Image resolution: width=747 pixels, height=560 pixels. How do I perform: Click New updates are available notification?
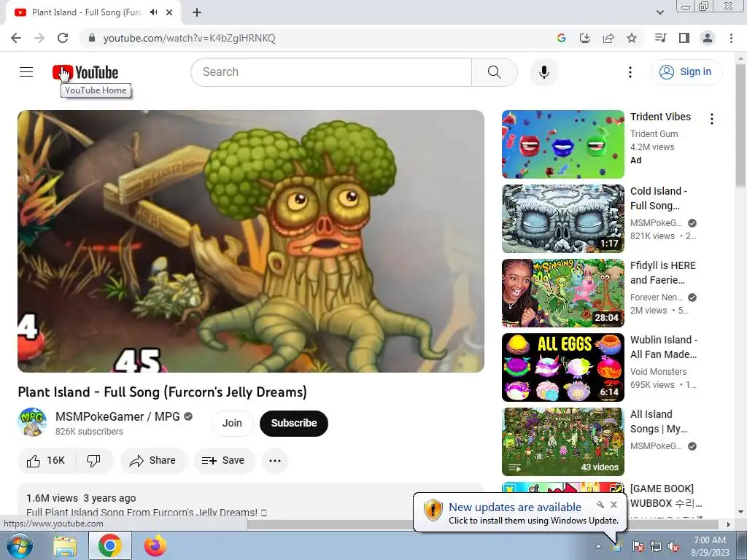[x=514, y=507]
